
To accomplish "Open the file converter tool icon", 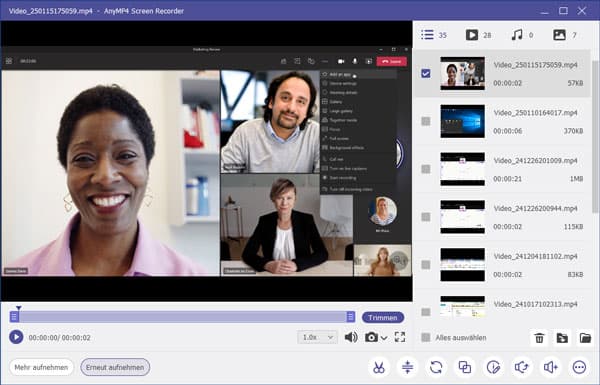I will tap(436, 367).
